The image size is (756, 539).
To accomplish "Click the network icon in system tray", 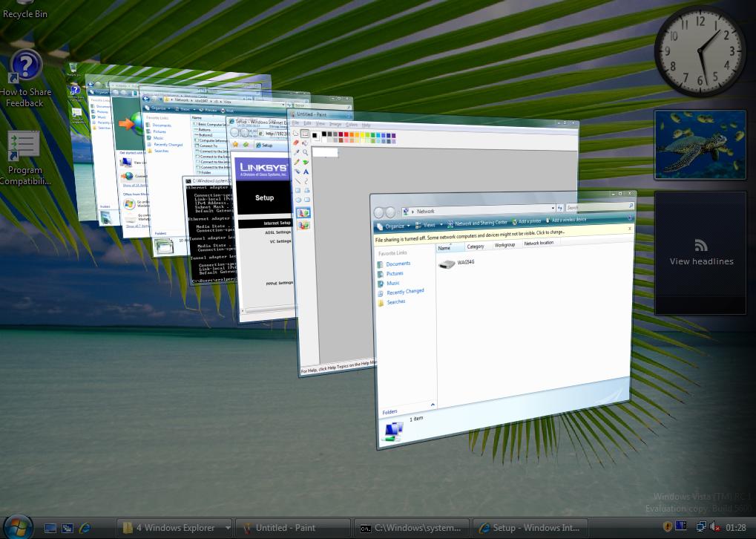I will [701, 527].
